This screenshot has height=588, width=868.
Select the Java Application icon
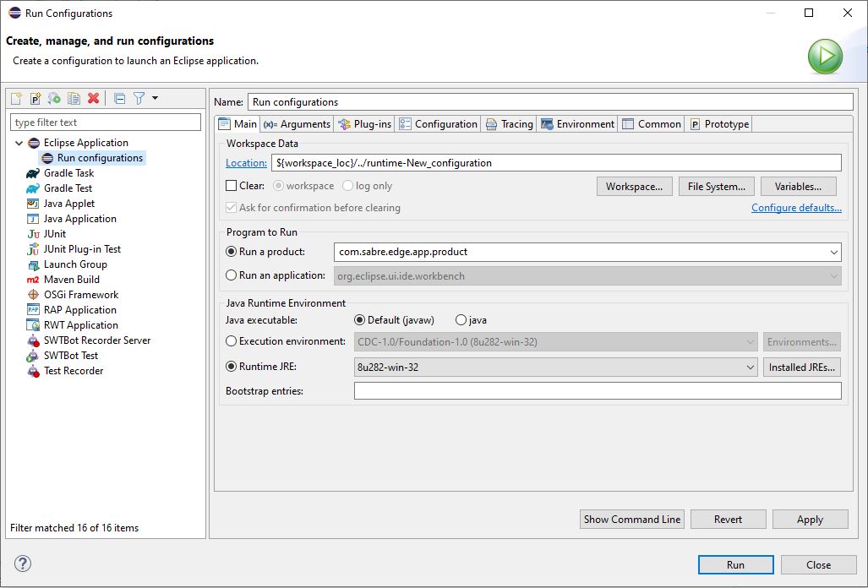(33, 219)
